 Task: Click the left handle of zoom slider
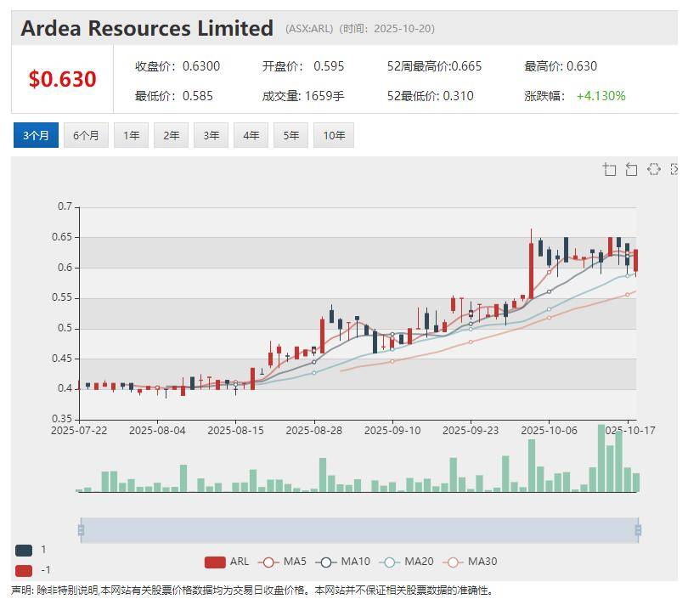pos(81,530)
